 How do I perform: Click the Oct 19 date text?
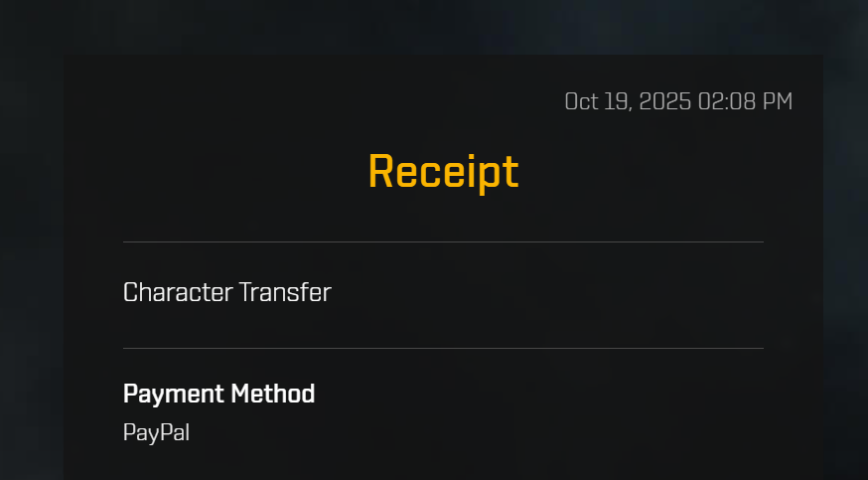pyautogui.click(x=598, y=102)
